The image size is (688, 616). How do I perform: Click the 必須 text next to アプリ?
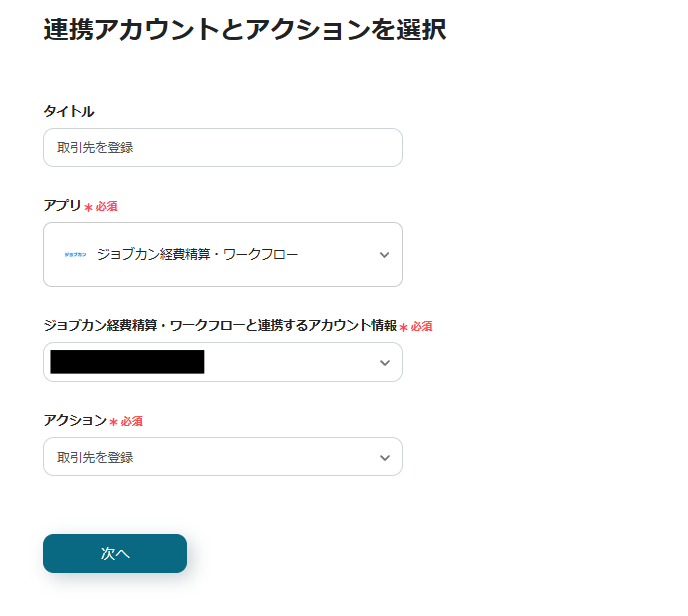click(x=107, y=207)
